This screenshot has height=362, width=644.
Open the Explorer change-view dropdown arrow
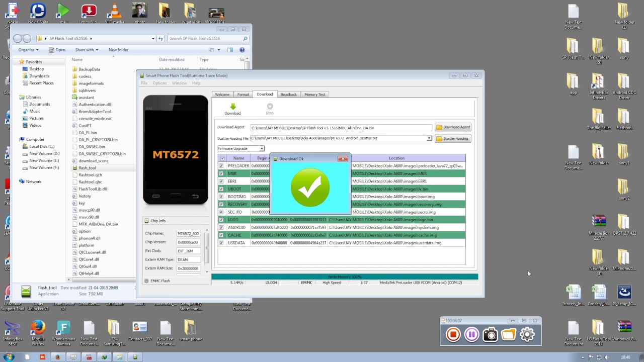(218, 50)
